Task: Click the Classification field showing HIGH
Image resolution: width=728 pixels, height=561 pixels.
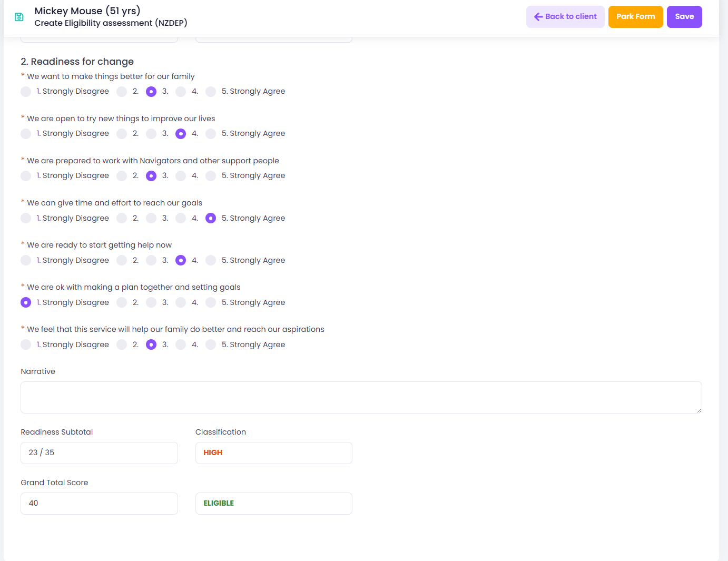Action: [274, 453]
